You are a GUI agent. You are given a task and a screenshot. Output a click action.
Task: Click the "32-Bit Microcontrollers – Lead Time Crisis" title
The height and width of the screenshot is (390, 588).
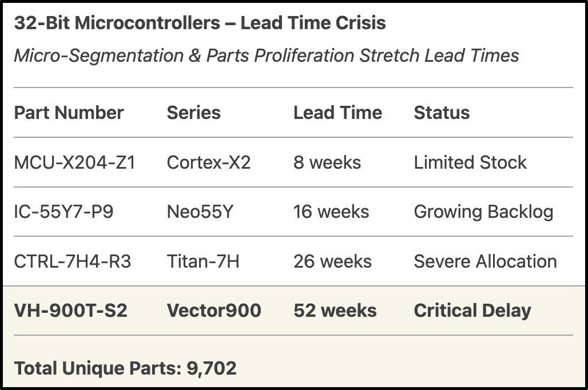(200, 23)
